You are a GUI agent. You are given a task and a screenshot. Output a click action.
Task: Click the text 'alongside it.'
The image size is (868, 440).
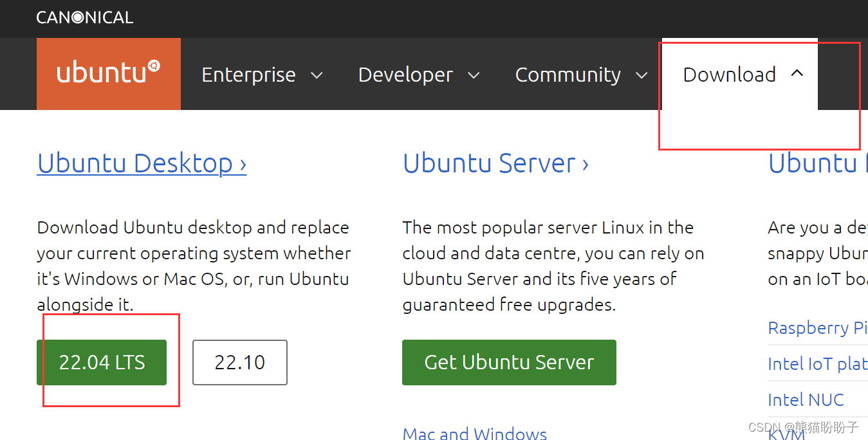[85, 304]
